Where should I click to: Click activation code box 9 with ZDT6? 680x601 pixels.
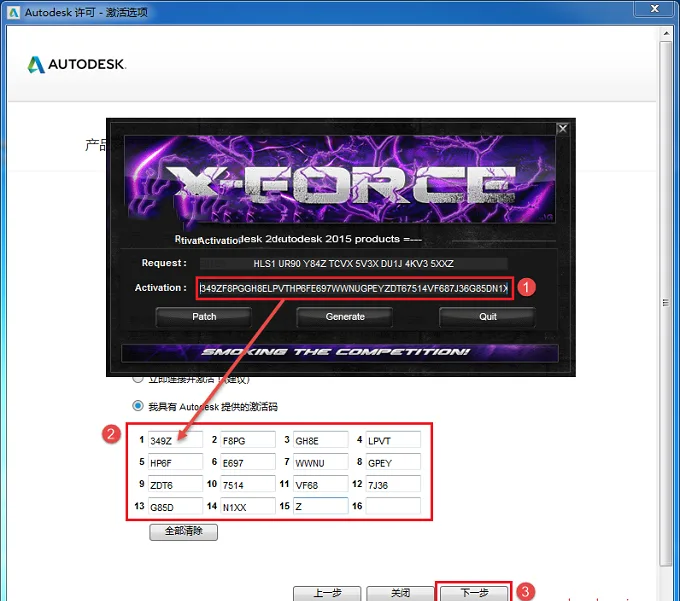[175, 484]
